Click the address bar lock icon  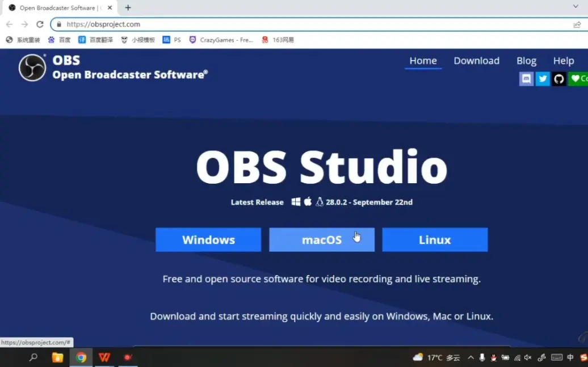(x=59, y=24)
